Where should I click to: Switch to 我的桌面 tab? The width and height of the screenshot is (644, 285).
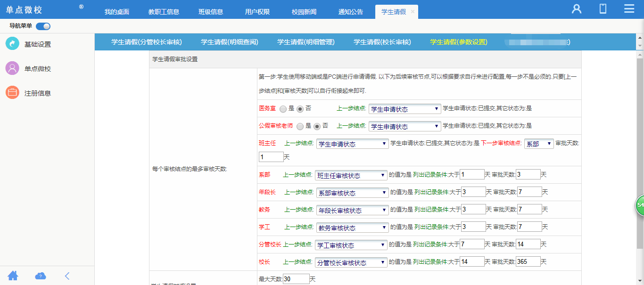pyautogui.click(x=117, y=12)
